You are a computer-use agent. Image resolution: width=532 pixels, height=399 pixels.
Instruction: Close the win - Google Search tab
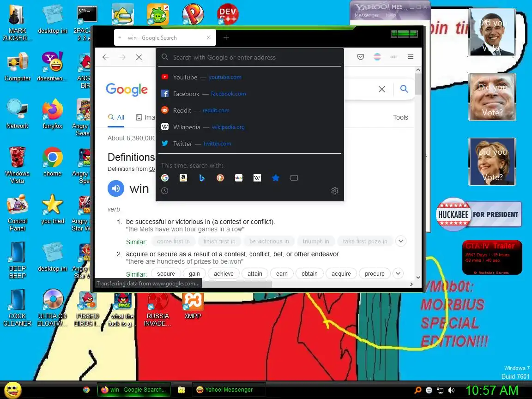209,38
